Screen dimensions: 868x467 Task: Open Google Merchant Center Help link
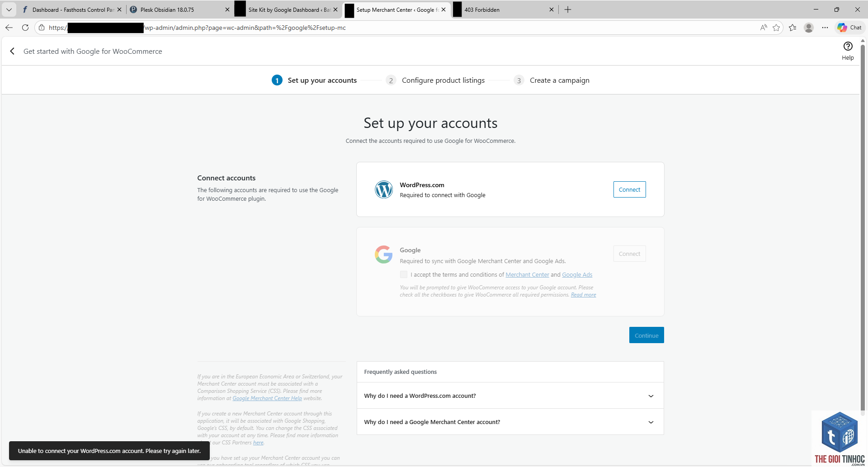[x=267, y=398]
